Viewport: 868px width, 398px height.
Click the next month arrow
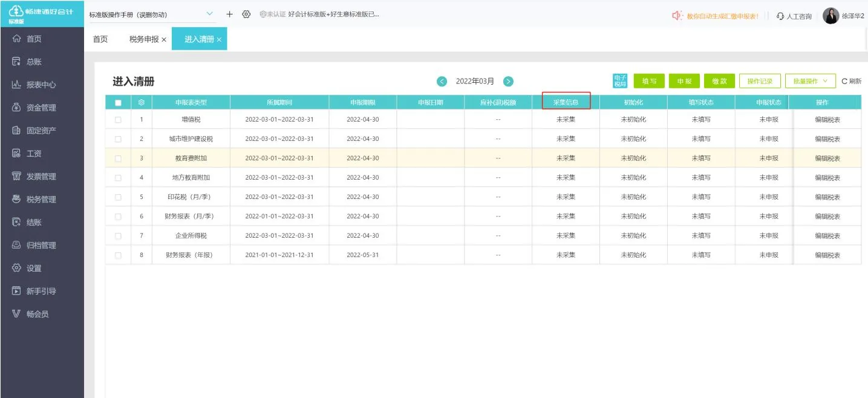(x=509, y=82)
